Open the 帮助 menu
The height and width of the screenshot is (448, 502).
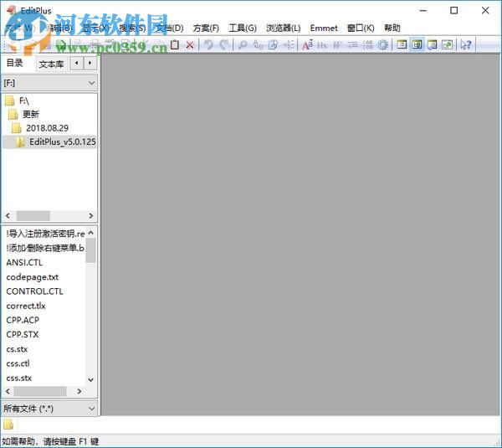(x=392, y=28)
